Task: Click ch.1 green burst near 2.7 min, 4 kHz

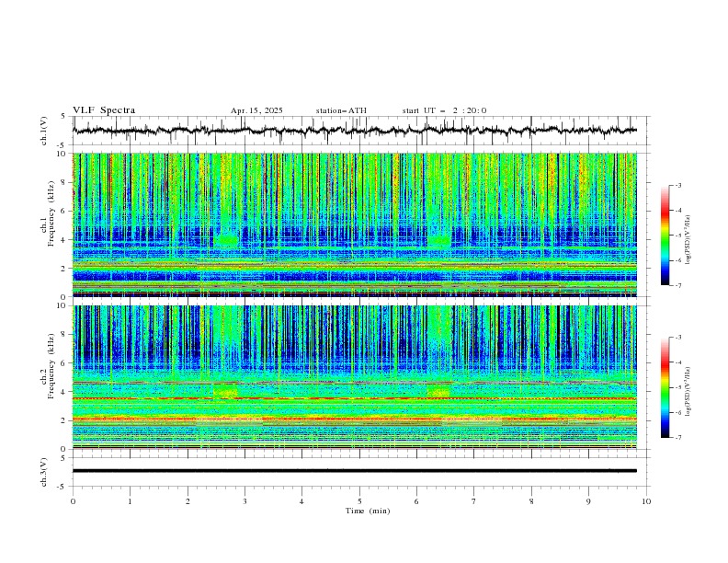Action: 226,240
